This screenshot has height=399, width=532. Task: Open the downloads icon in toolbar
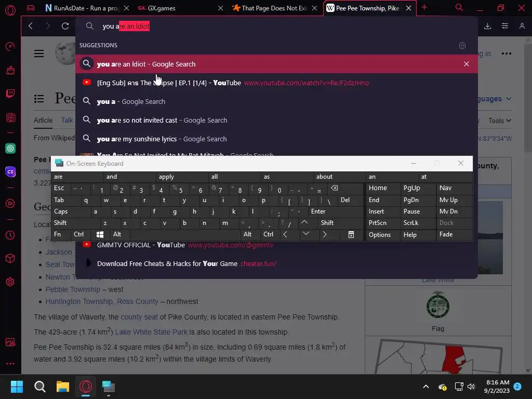pos(487,26)
